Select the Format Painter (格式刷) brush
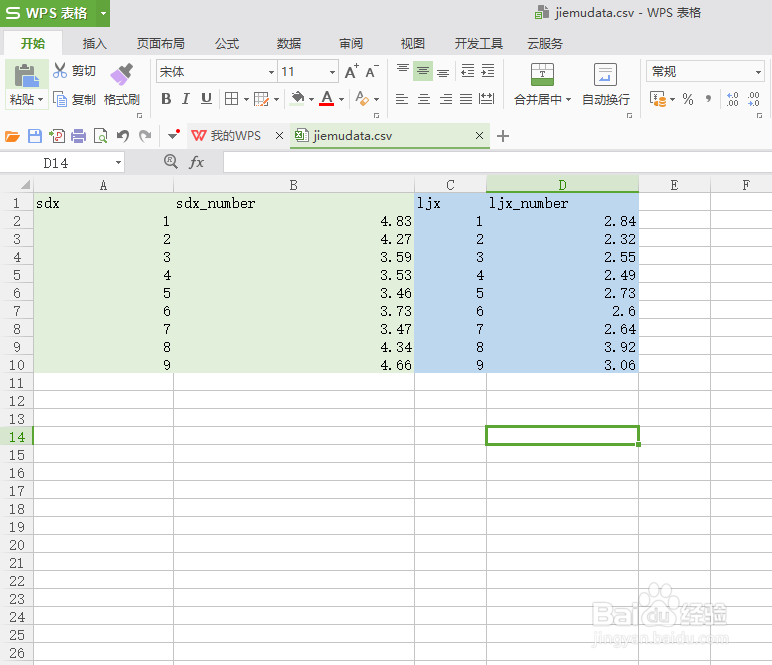The width and height of the screenshot is (772, 665). click(x=122, y=74)
